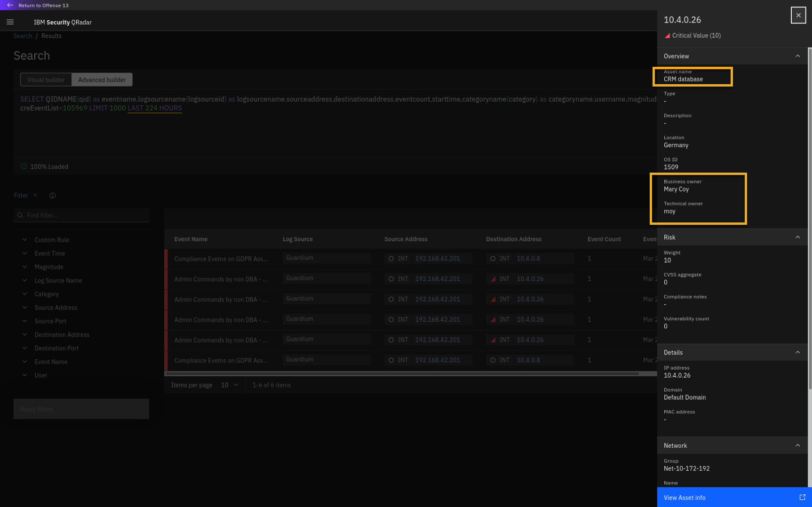Sort by Source Address column header

(406, 239)
